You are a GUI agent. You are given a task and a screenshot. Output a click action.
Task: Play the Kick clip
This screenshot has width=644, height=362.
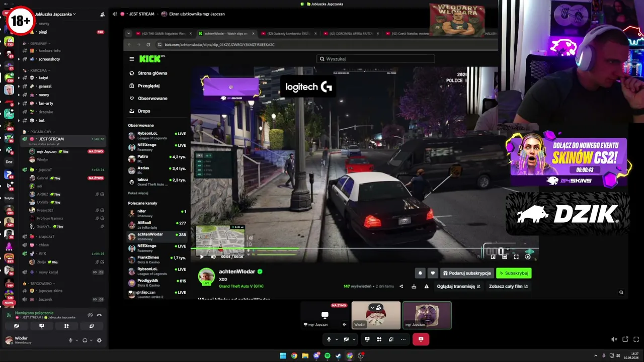tap(202, 257)
